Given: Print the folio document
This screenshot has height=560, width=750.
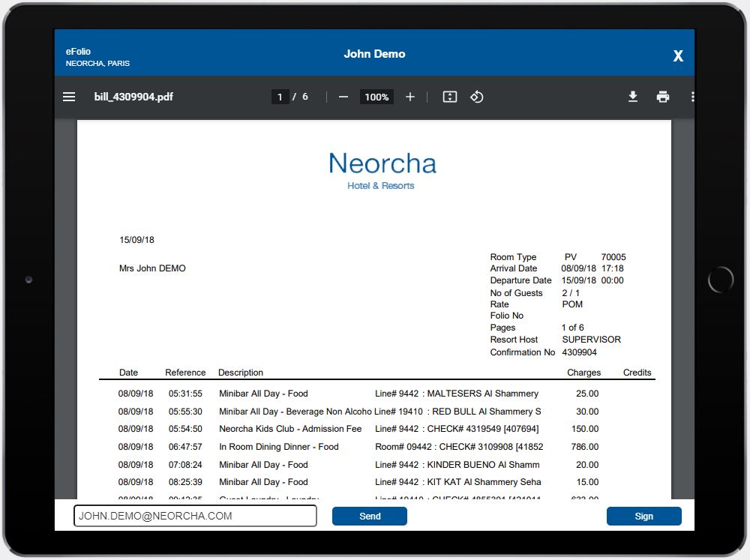Looking at the screenshot, I should point(662,97).
